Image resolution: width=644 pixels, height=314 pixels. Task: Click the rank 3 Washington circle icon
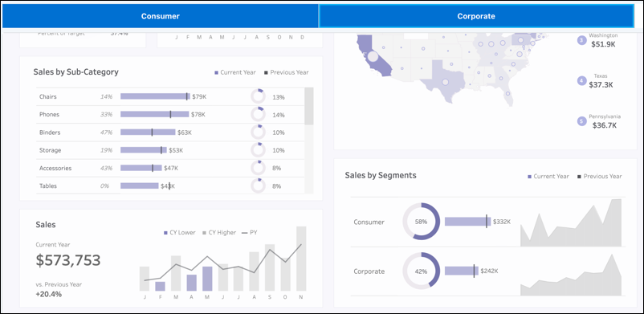pos(581,40)
